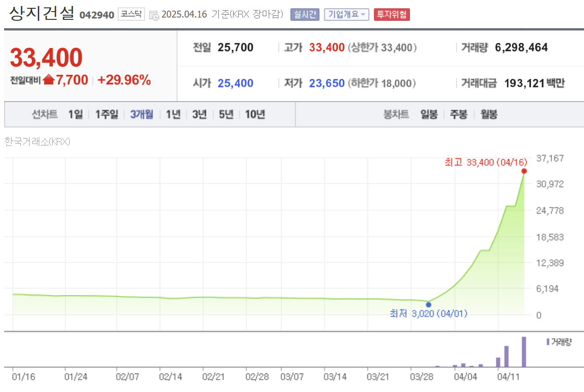Select the 1일 line chart tab
Screen dimensions: 584x392
76,115
